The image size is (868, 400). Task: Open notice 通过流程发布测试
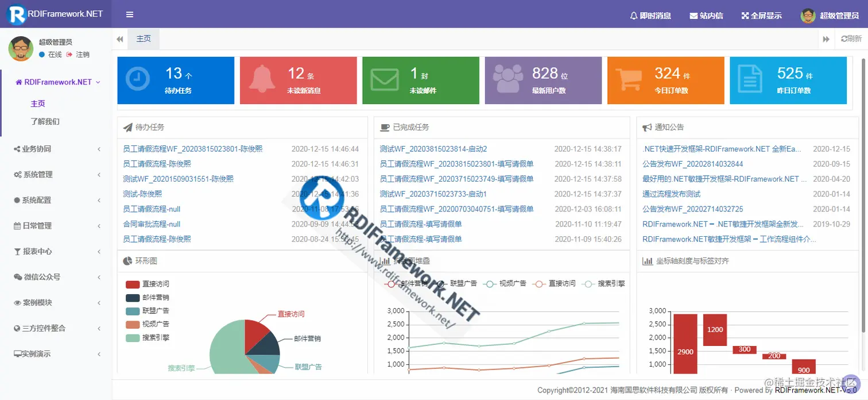[672, 194]
